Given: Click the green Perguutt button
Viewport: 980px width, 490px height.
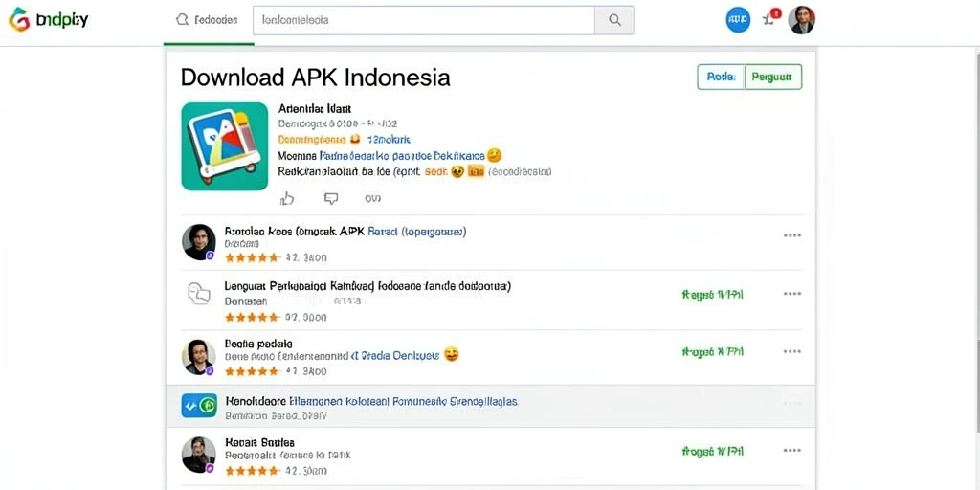Looking at the screenshot, I should 773,77.
